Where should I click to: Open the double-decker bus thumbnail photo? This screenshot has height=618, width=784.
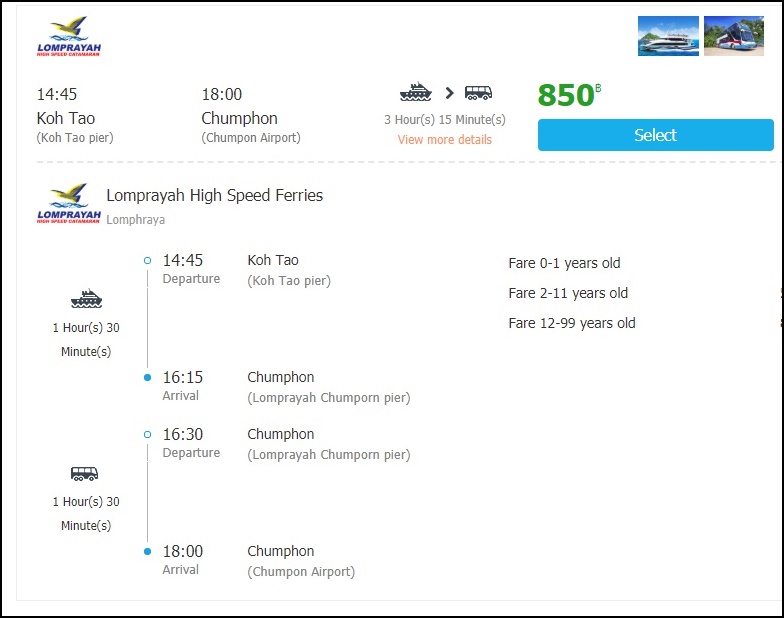tap(733, 36)
